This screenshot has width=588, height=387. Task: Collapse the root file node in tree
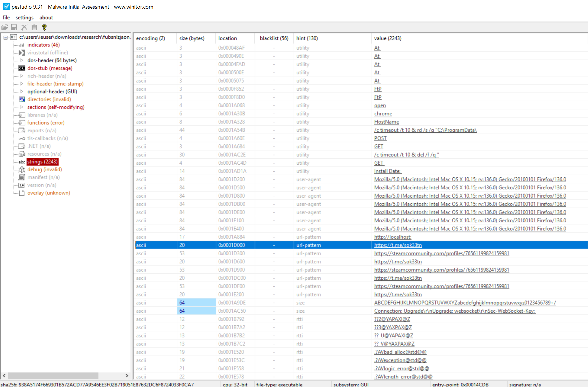tap(5, 37)
